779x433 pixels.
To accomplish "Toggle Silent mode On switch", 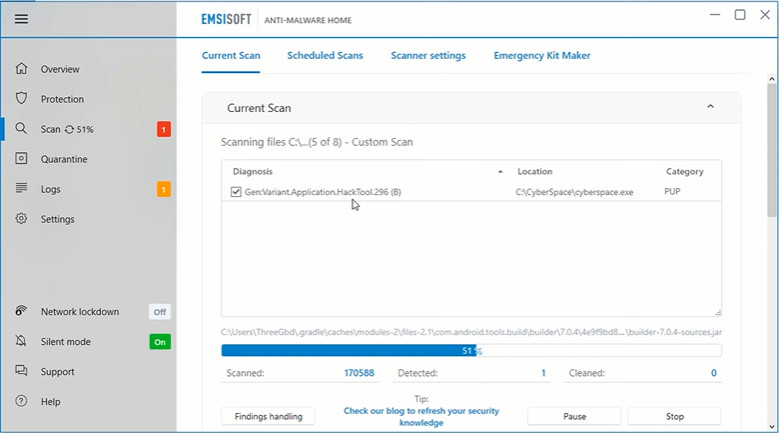I will (160, 342).
